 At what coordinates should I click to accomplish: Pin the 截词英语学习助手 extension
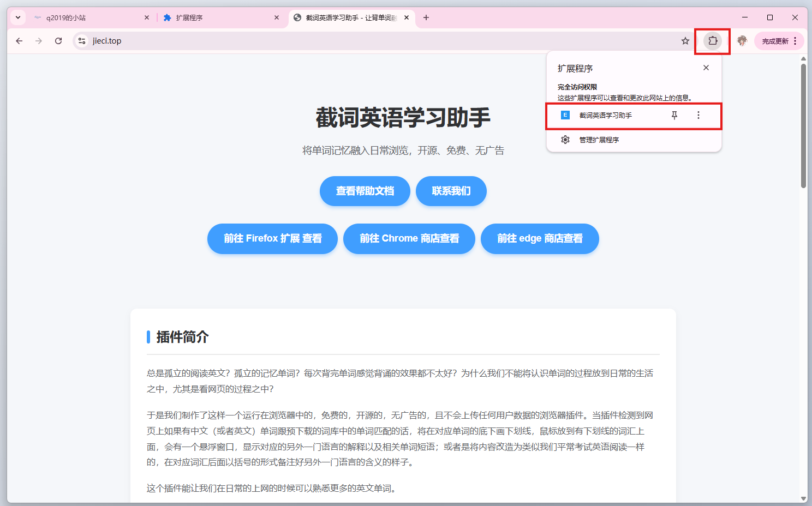pyautogui.click(x=674, y=115)
